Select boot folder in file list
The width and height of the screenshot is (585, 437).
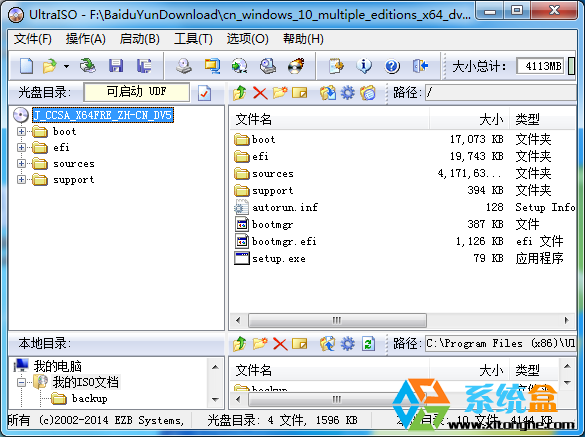[263, 140]
